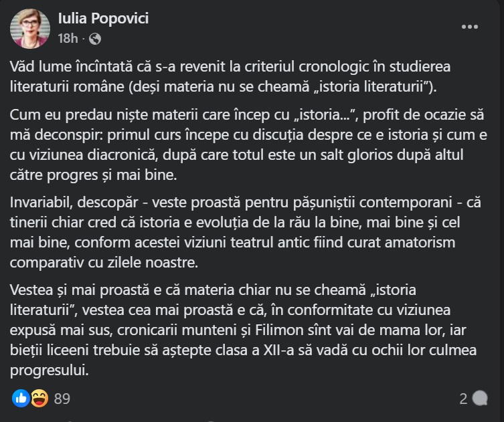Viewport: 504px width, 422px height.
Task: Click the comment bubble icon
Action: [x=481, y=399]
